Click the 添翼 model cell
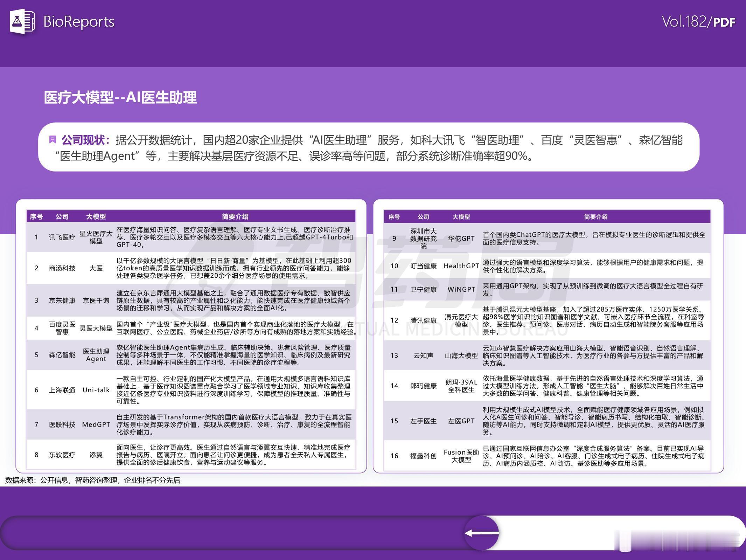 96,455
